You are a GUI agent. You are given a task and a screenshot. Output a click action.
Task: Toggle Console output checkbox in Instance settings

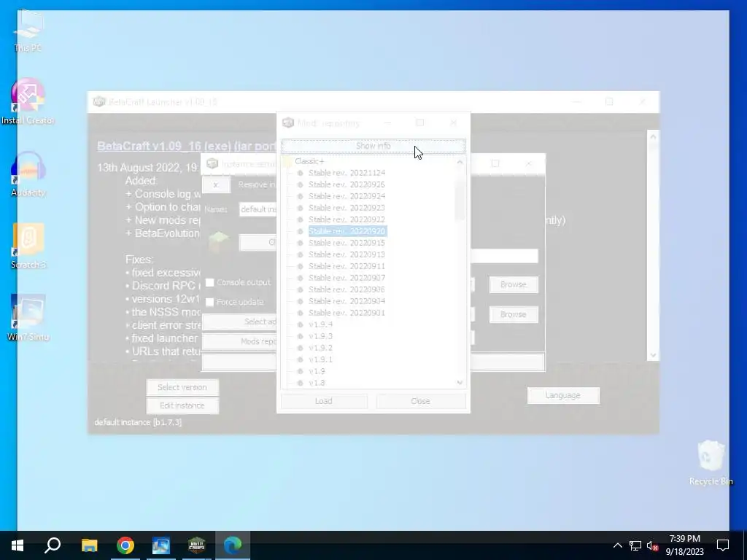click(209, 282)
